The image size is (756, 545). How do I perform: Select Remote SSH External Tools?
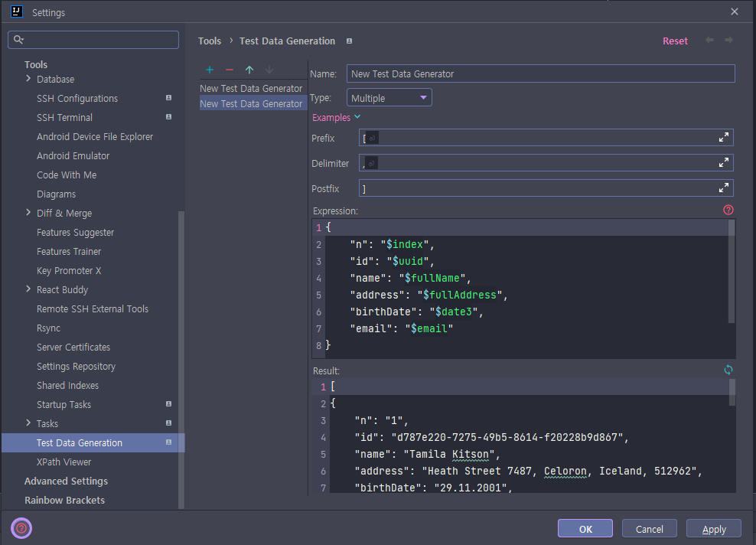tap(93, 308)
